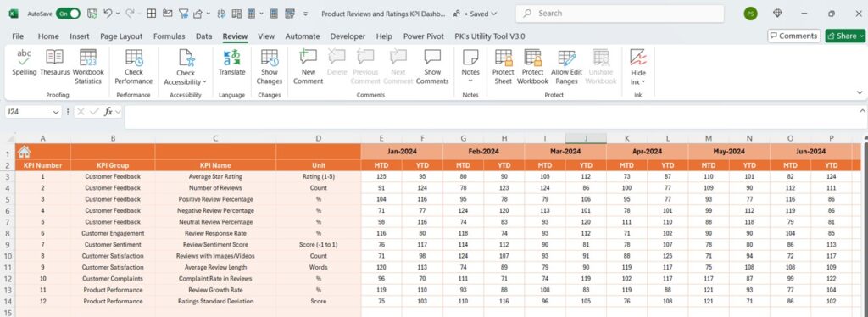Click the Undo icon
Viewport: 868px width, 317px height.
click(x=108, y=14)
